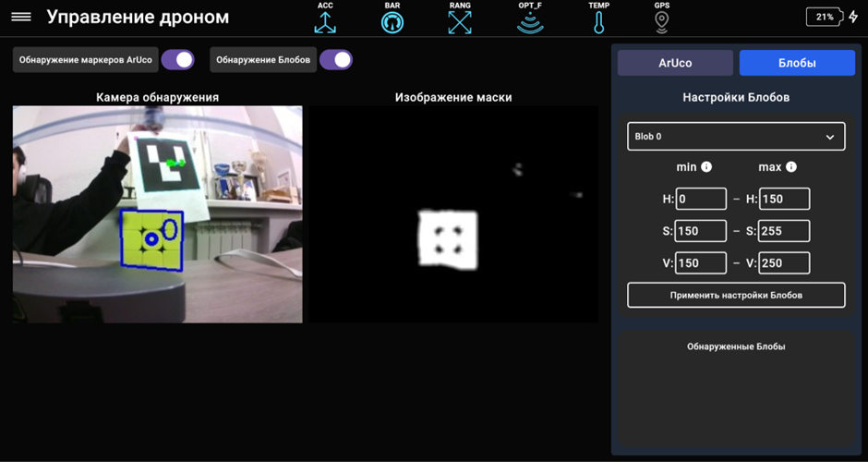Click the detection camera image preview
This screenshot has width=868, height=462.
(158, 213)
